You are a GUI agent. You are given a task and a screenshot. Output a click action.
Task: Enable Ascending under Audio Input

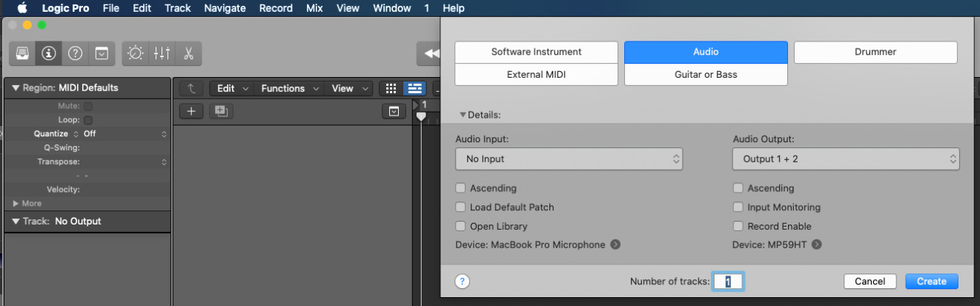click(460, 188)
